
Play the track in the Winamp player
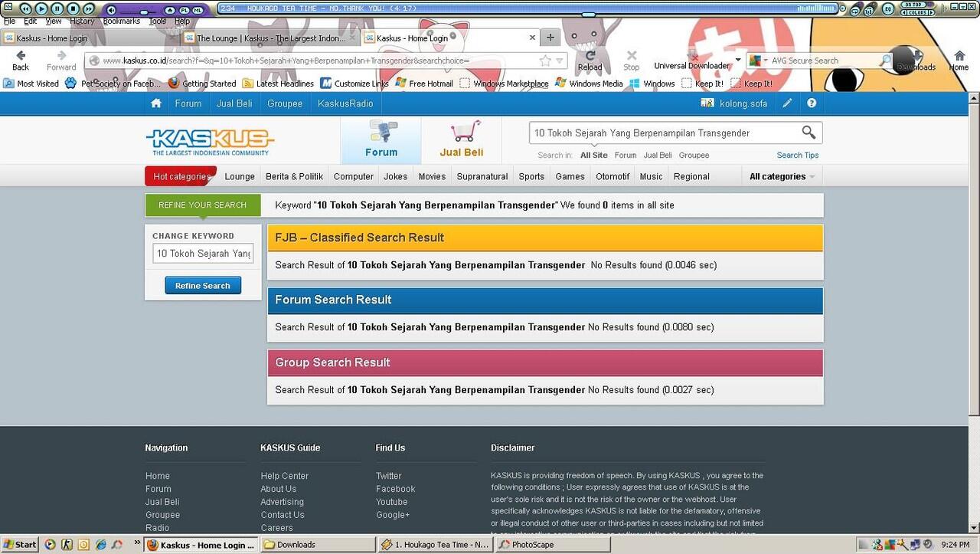[41, 9]
